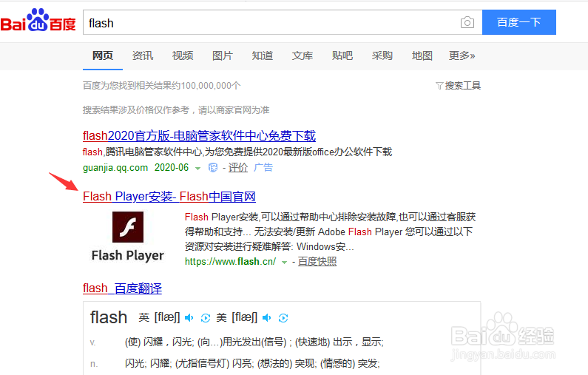Click the 广告 label

tap(263, 168)
